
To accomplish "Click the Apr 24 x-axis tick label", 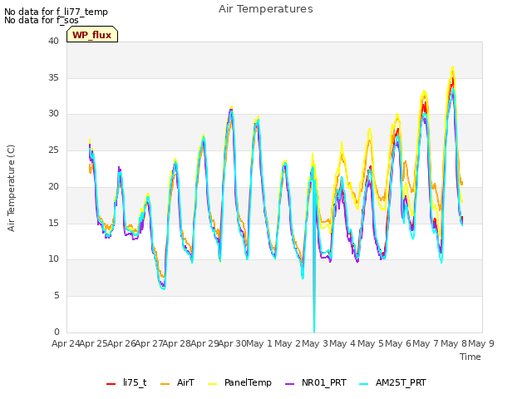I will [x=66, y=343].
